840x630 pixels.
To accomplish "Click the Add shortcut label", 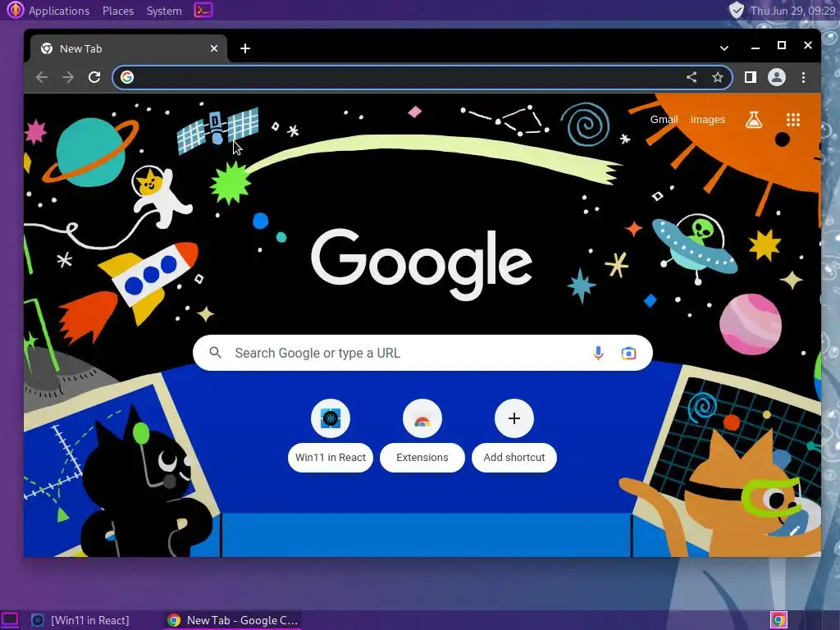I will pyautogui.click(x=514, y=458).
